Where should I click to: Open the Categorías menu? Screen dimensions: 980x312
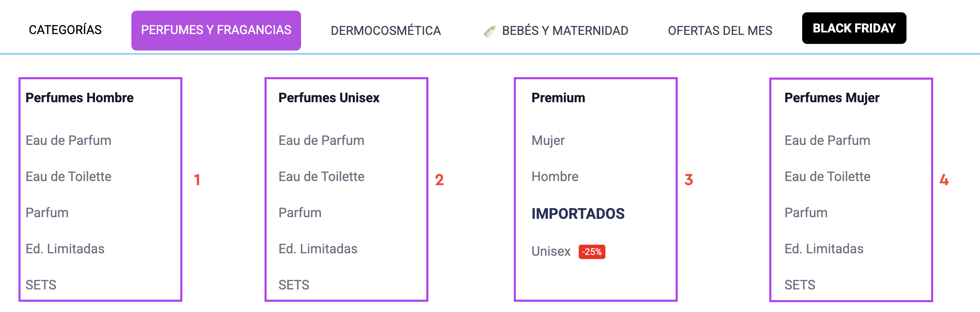(x=65, y=30)
